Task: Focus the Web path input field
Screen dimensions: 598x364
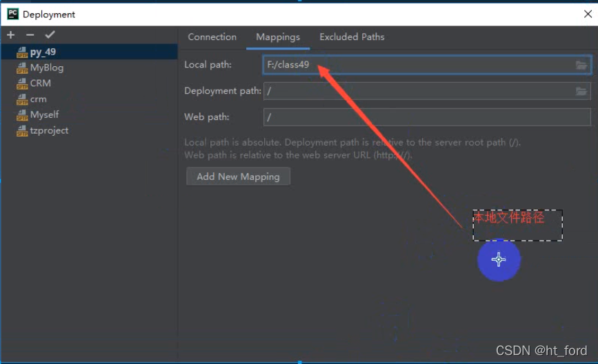Action: (427, 117)
